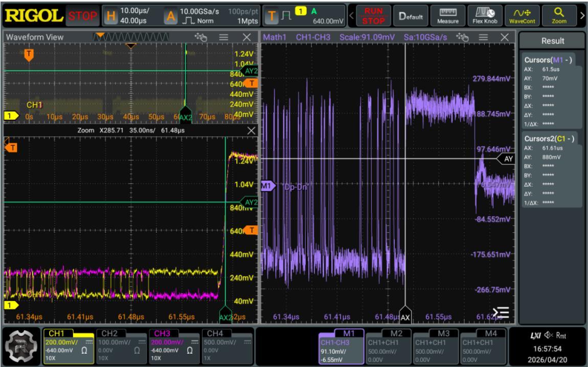Open the Measure menu icon
Viewport: 588px width, 367px height.
coord(448,16)
